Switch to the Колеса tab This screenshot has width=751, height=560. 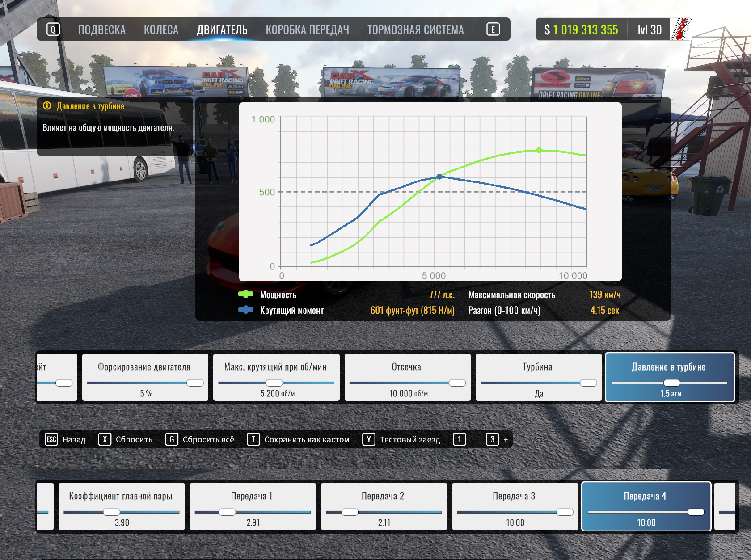coord(161,30)
